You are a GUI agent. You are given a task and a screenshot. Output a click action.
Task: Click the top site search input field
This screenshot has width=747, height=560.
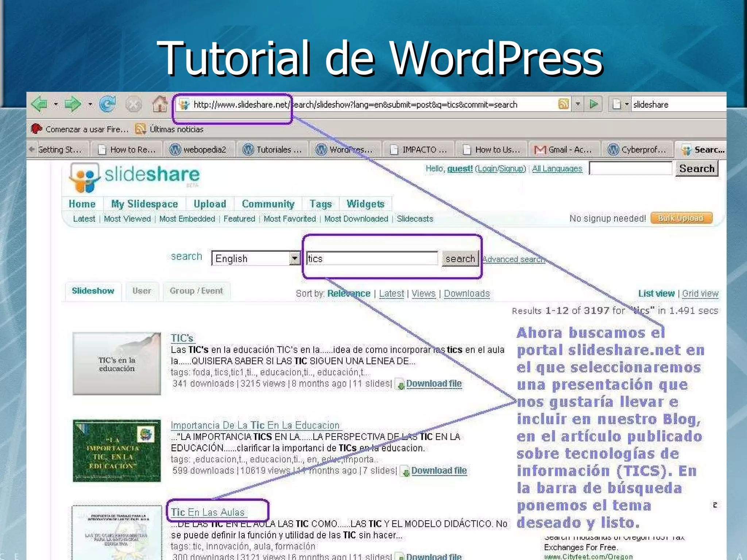630,168
